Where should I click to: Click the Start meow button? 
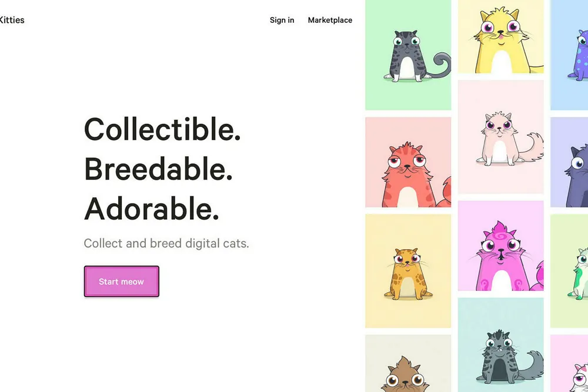122,282
